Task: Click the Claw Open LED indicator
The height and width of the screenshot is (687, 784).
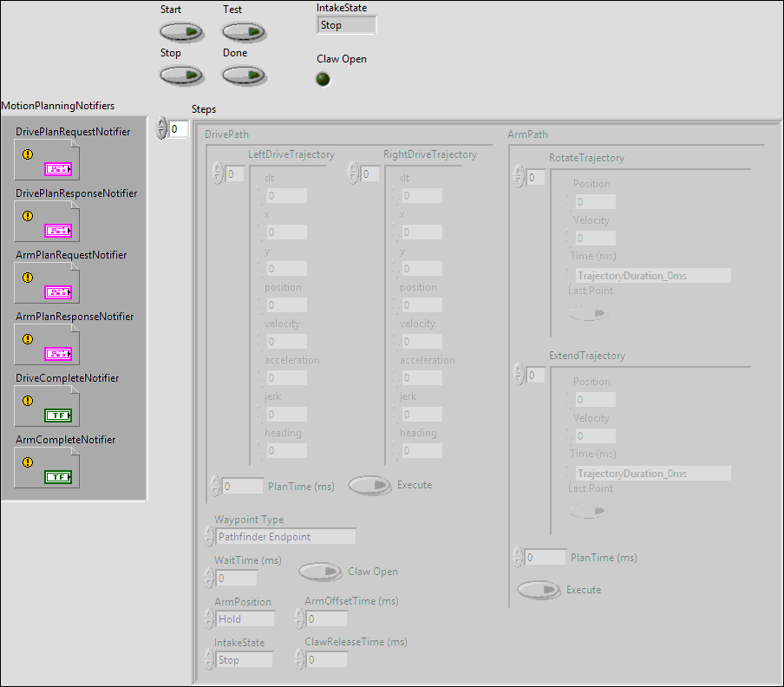Action: click(x=323, y=78)
